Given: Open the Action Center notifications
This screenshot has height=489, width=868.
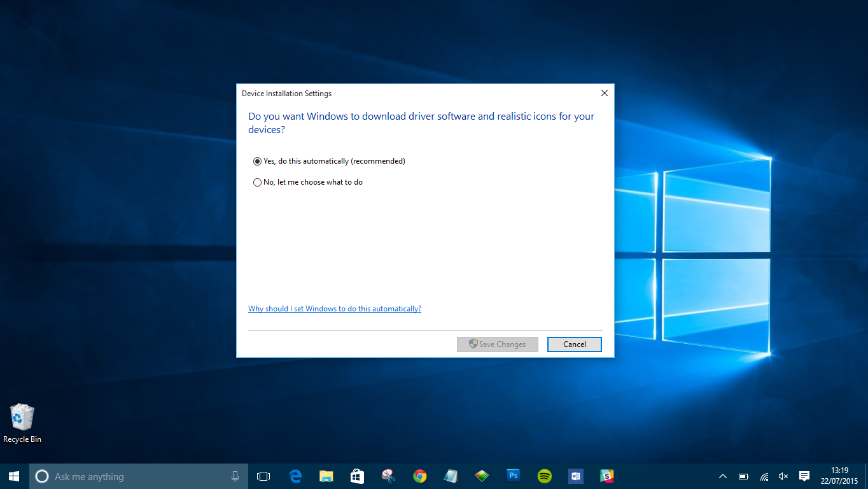Looking at the screenshot, I should coord(804,476).
